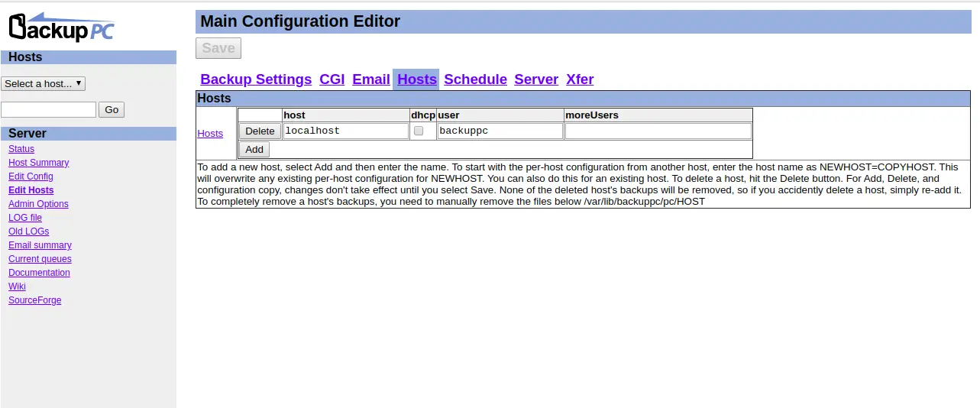Open the Admin Options link
980x408 pixels.
coord(38,204)
